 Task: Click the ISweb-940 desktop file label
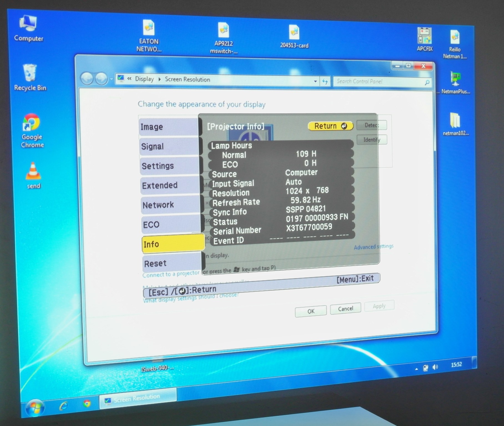click(x=158, y=368)
